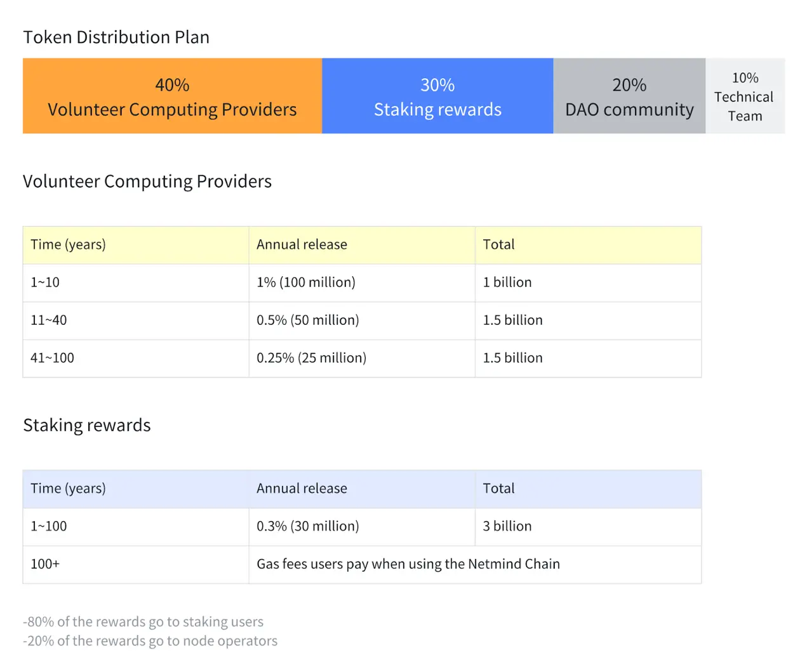Select the blue Annual release header cell
Viewport: 807px width, 672px height.
[362, 489]
